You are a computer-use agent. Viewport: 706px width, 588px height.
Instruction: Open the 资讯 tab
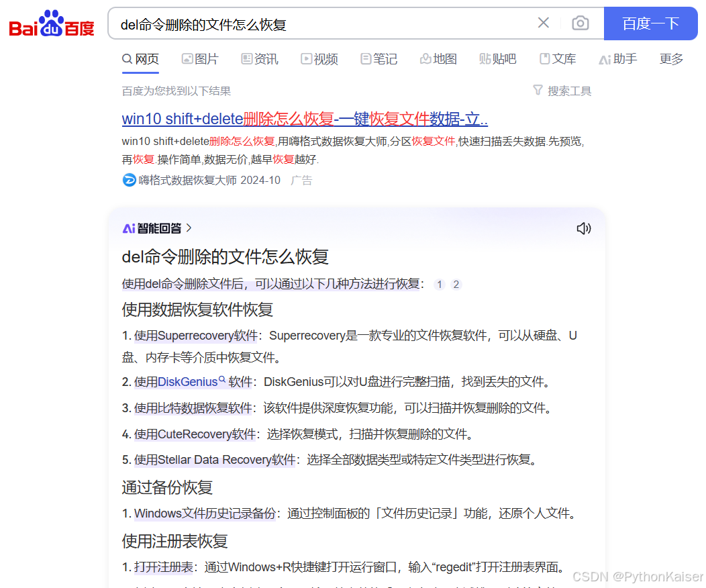coord(260,59)
